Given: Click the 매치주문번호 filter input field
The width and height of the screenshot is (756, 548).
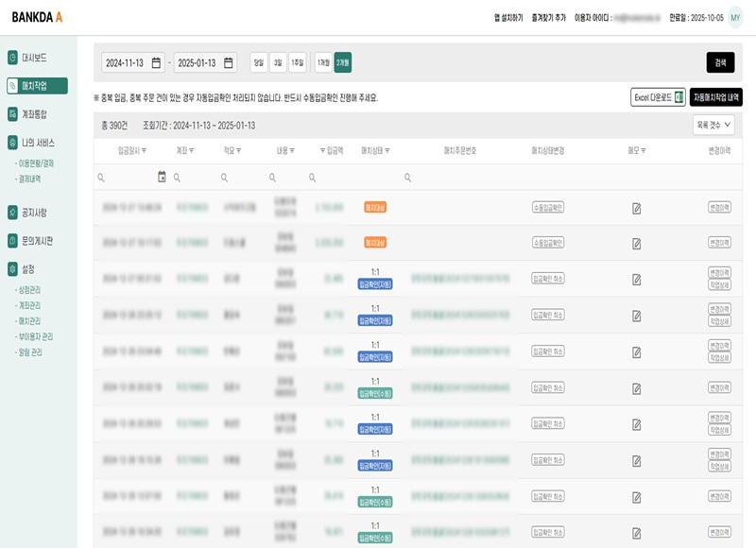Looking at the screenshot, I should [460, 178].
